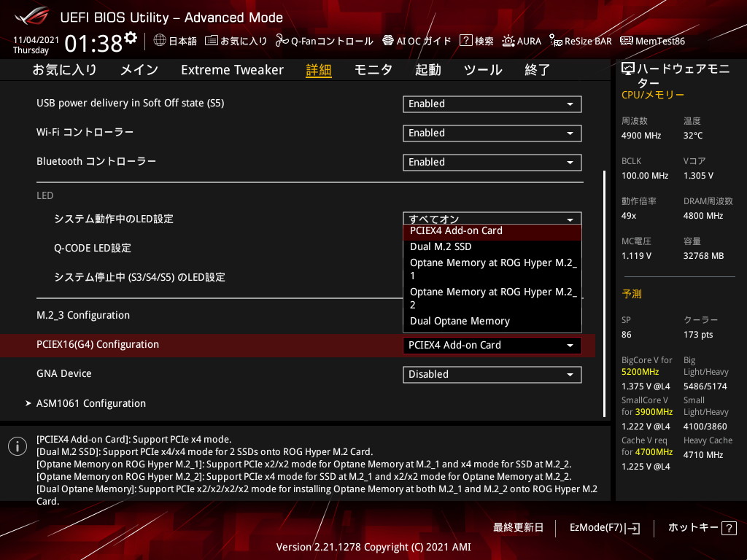This screenshot has height=560, width=747.
Task: Open the モニタ tab
Action: (x=373, y=70)
